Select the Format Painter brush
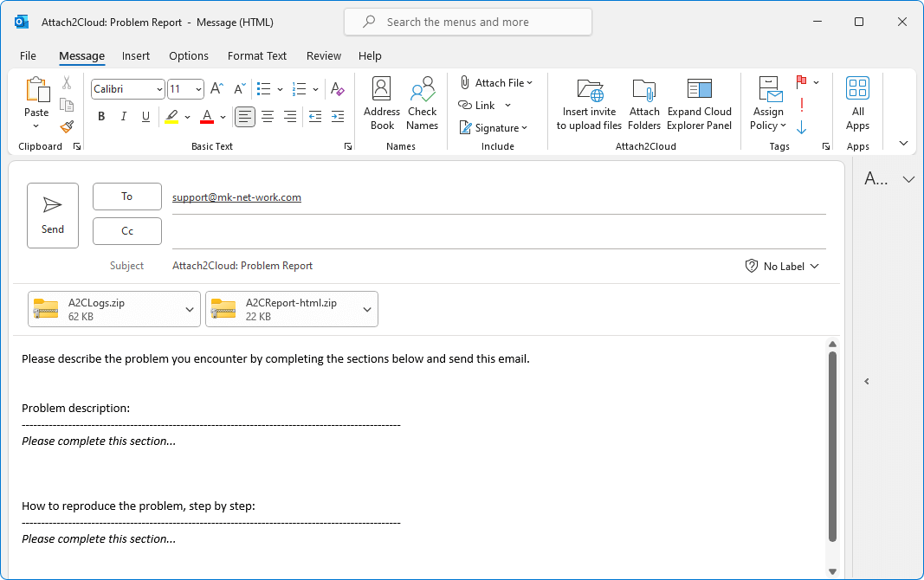This screenshot has height=580, width=924. click(67, 126)
